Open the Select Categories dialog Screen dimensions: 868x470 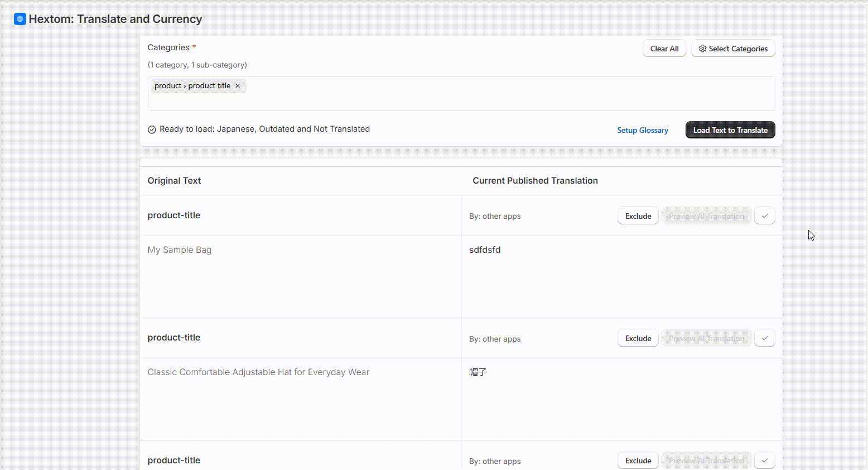(733, 49)
